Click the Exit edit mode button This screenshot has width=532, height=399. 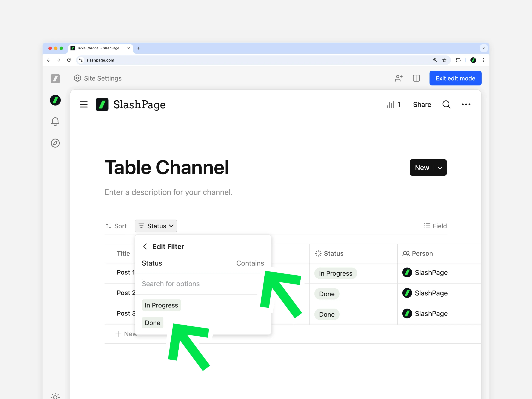click(x=455, y=78)
